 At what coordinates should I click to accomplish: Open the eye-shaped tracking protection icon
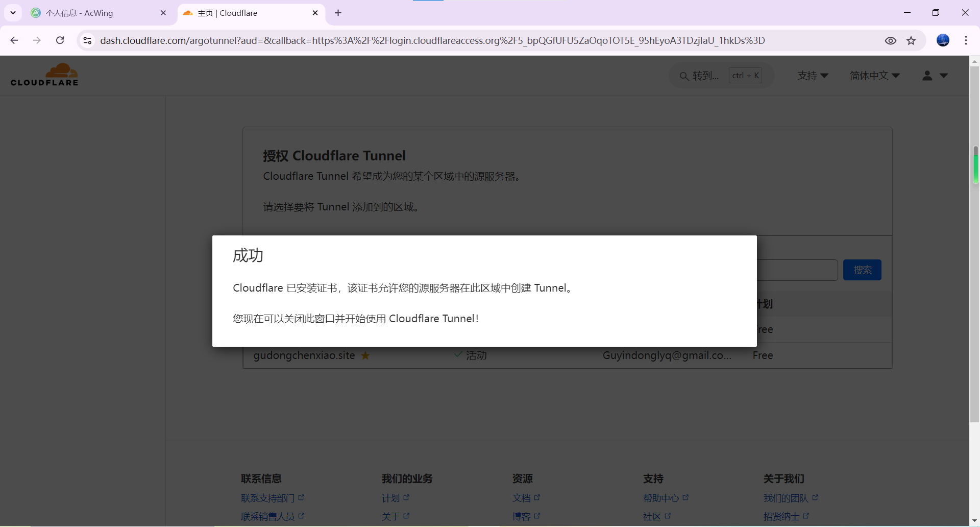(891, 41)
